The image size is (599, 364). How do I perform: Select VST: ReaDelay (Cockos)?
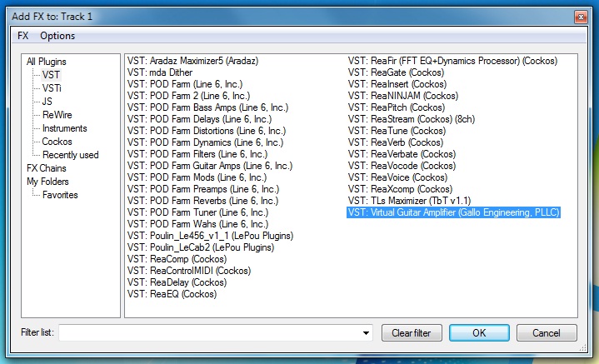click(177, 282)
